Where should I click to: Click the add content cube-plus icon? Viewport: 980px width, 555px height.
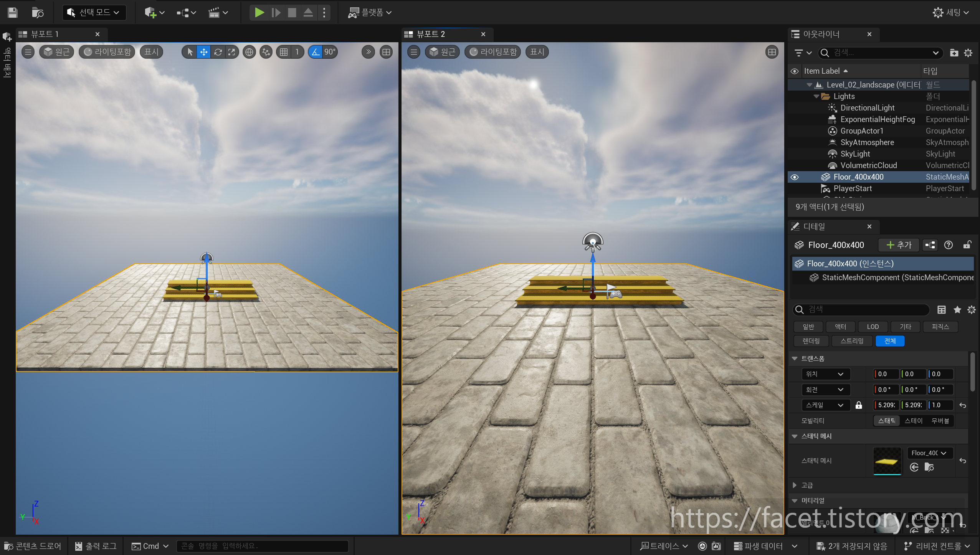[150, 13]
